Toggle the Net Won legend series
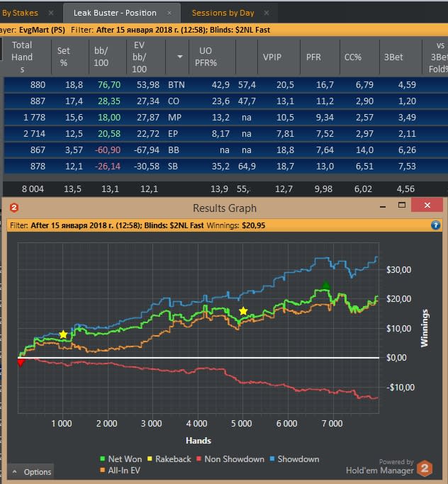 coord(121,459)
